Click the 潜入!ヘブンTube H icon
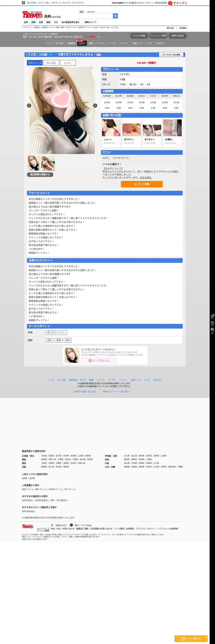215x644 pixels. tap(71, 525)
